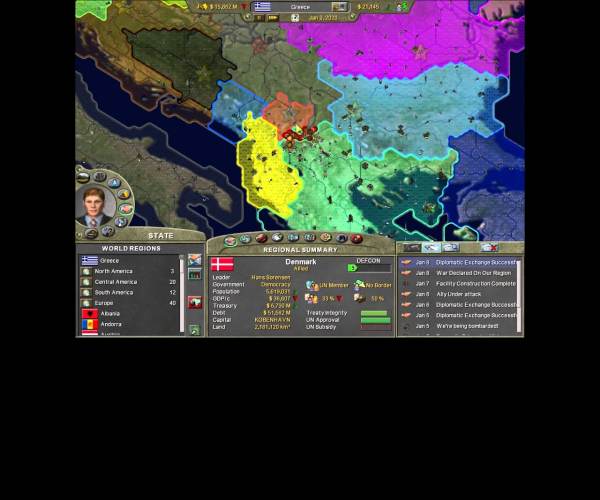Select the dark round icon below the portrait
Image resolution: width=600 pixels, height=500 pixels.
(x=91, y=233)
